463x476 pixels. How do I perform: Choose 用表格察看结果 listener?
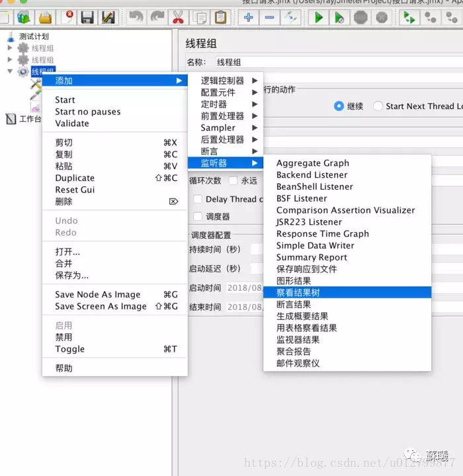coord(347,328)
